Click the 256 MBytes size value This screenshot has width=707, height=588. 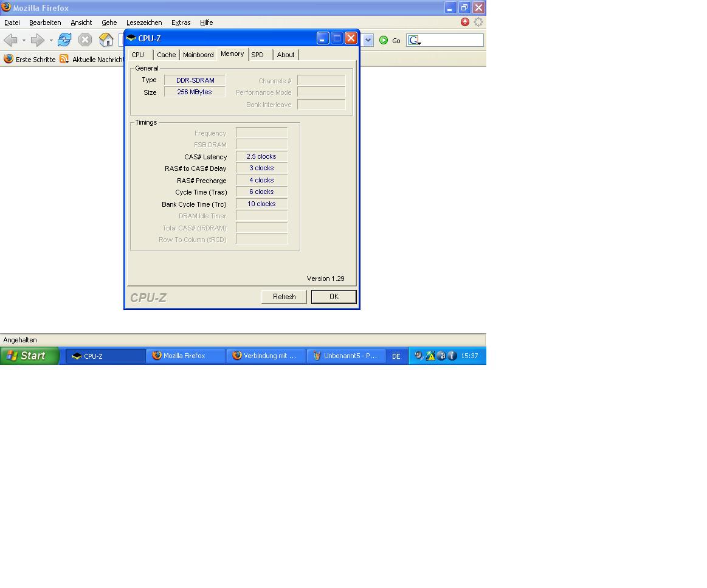(195, 92)
